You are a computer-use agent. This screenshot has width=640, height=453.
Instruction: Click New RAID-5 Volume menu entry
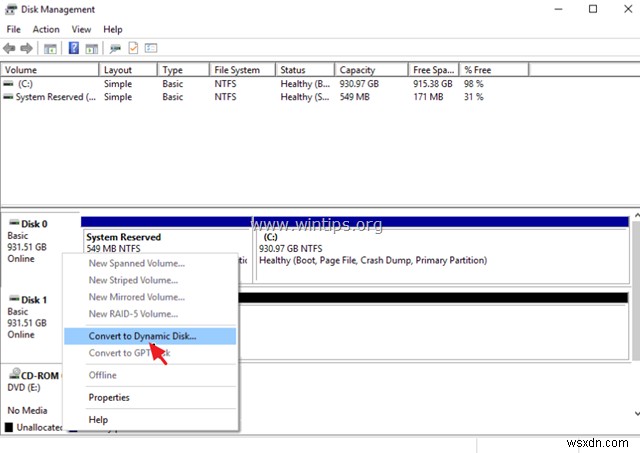point(150,314)
